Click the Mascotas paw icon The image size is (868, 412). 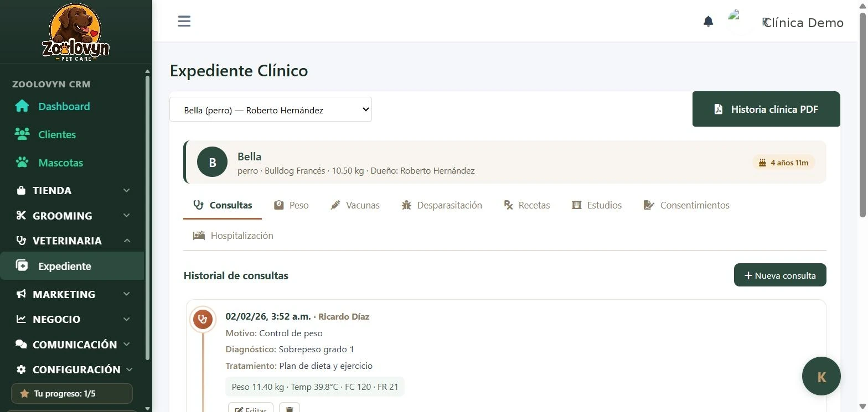pos(22,163)
